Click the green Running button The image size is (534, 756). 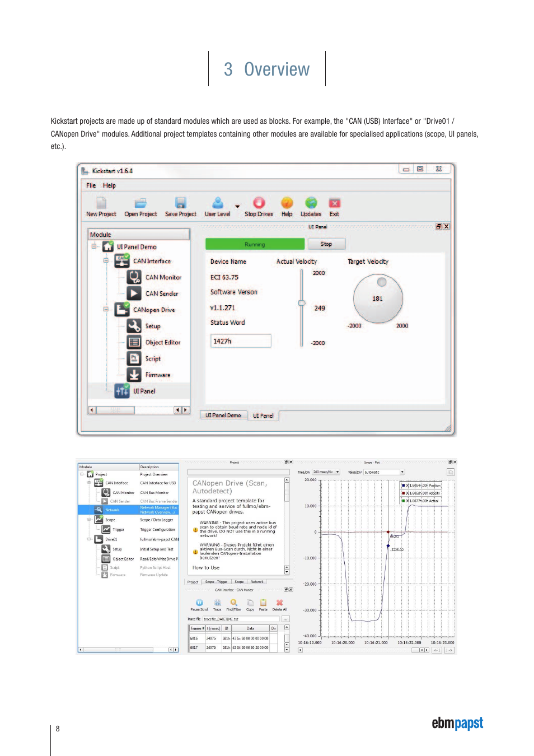tap(255, 244)
